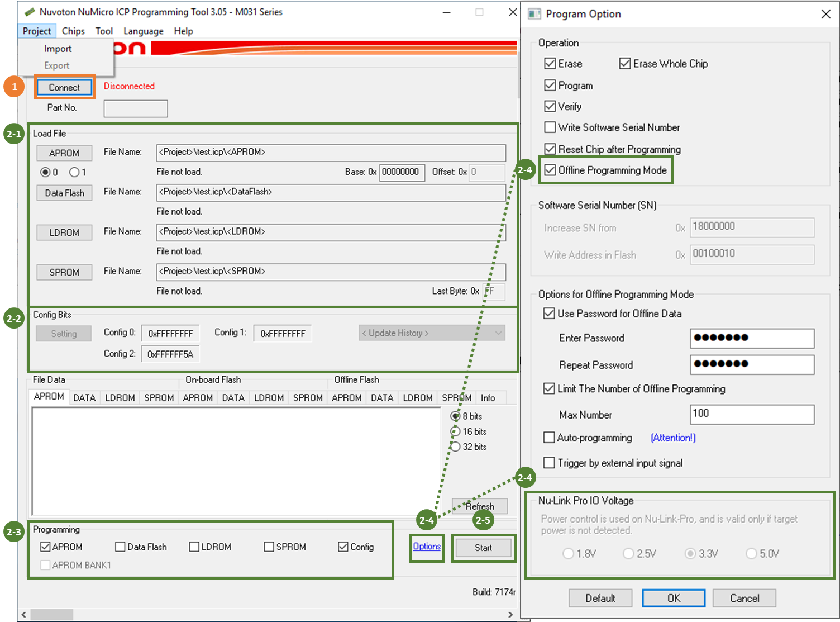Click the APROM file name field
Viewport: 840px width, 622px height.
[x=331, y=153]
